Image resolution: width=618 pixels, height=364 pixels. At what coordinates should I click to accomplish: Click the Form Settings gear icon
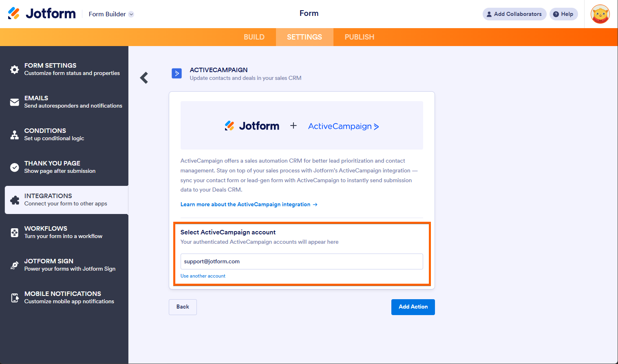tap(15, 70)
